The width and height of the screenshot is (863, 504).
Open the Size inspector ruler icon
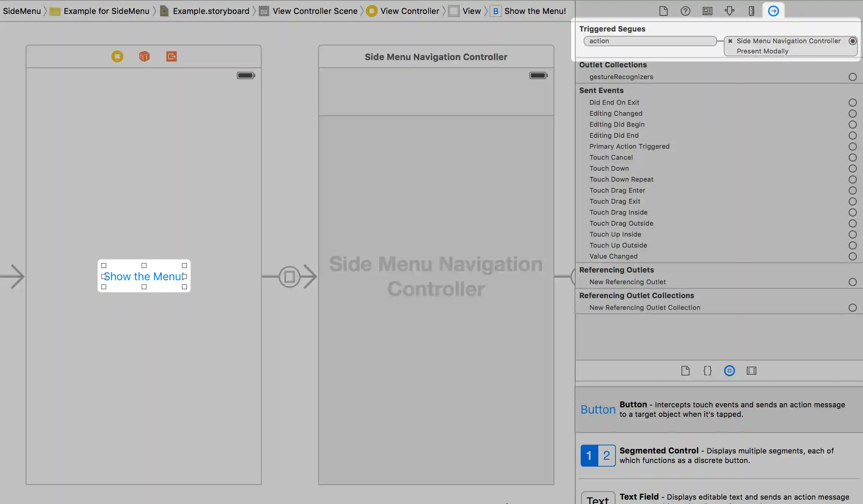(x=751, y=11)
